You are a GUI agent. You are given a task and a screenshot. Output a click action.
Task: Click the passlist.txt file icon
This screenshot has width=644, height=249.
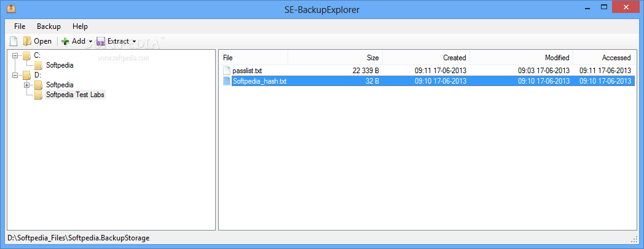227,71
